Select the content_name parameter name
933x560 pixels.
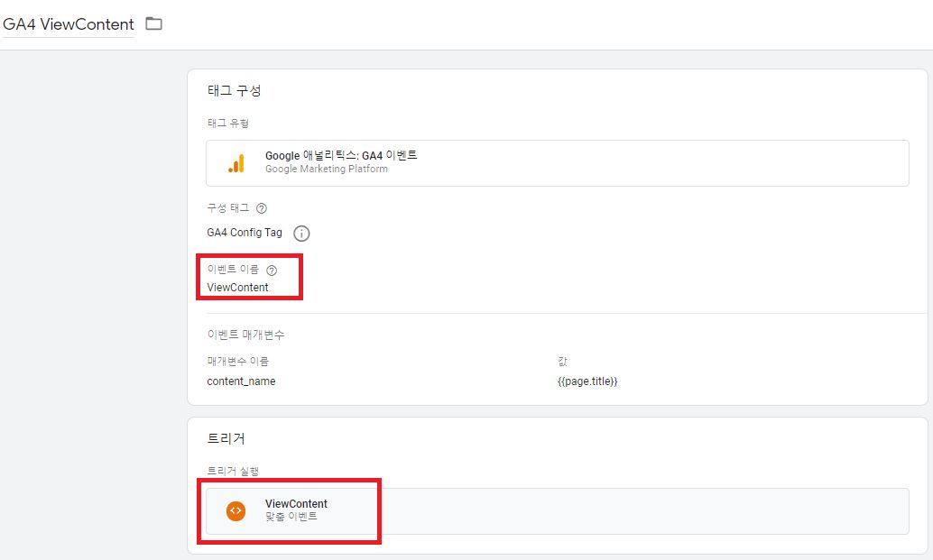[241, 381]
